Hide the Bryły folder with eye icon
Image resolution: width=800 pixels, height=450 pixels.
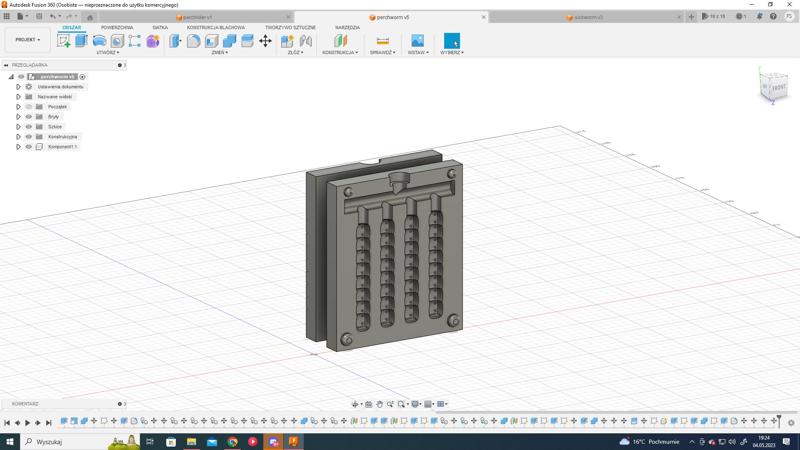[x=28, y=117]
